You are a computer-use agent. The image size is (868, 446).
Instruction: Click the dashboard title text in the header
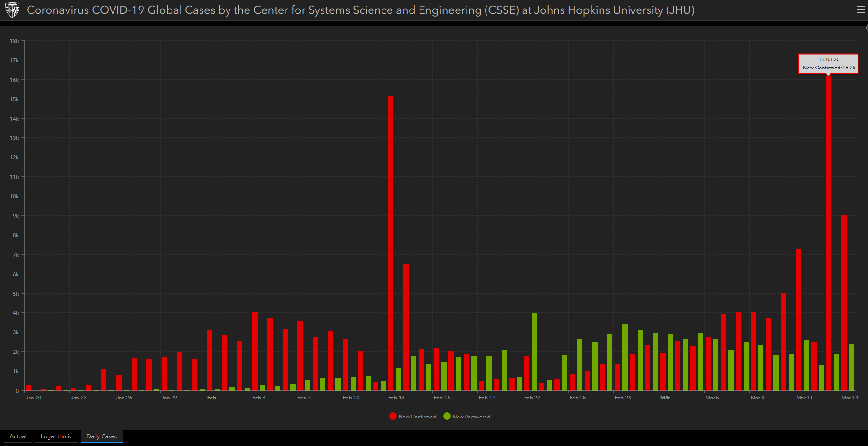point(360,10)
